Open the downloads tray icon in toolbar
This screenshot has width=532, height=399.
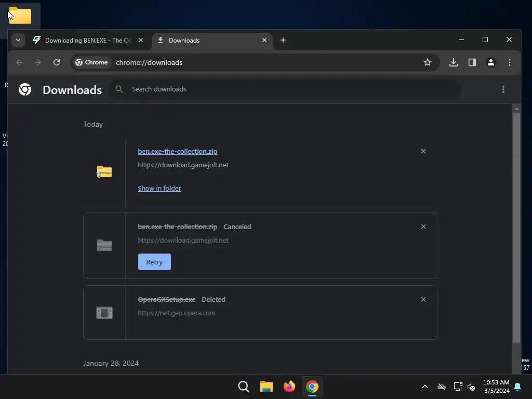(x=454, y=62)
